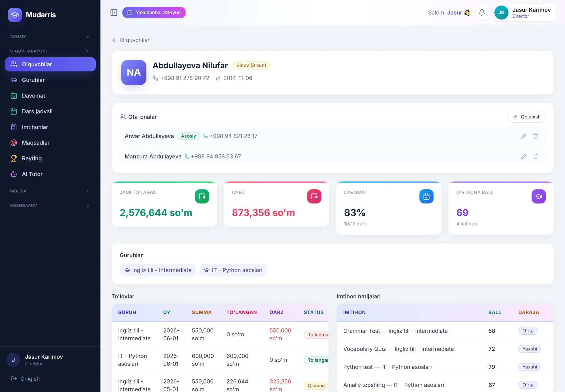Open AI Tutor from sidebar

point(50,174)
